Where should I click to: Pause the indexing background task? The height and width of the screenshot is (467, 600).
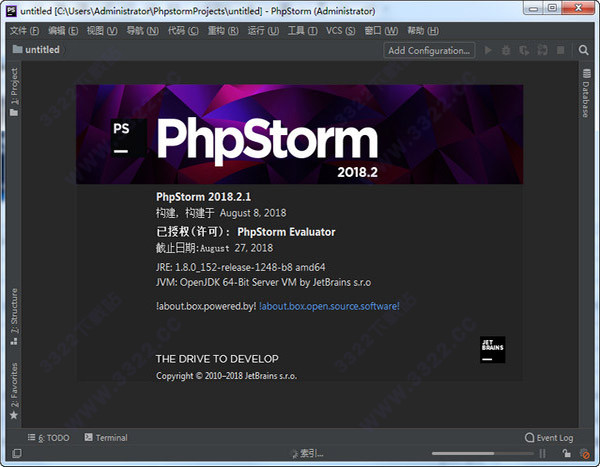[x=543, y=454]
